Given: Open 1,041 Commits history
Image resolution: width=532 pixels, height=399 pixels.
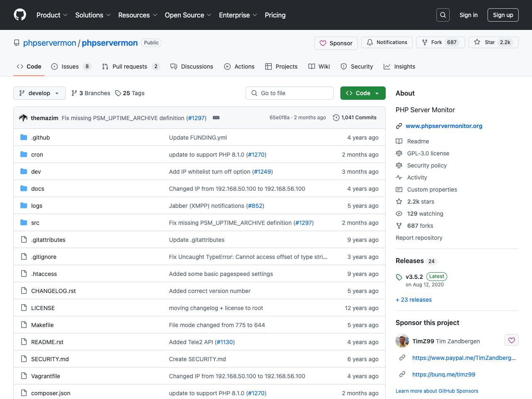Looking at the screenshot, I should pyautogui.click(x=355, y=118).
